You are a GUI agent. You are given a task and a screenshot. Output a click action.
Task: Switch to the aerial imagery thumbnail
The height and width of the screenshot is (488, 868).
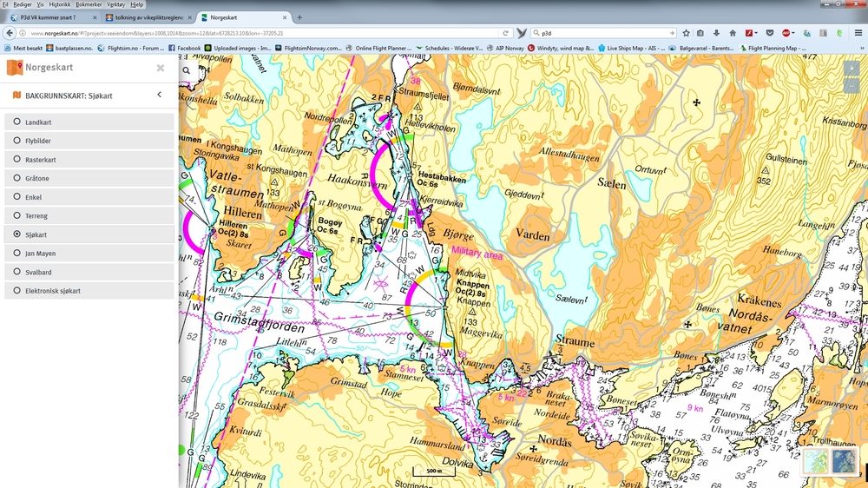(843, 461)
